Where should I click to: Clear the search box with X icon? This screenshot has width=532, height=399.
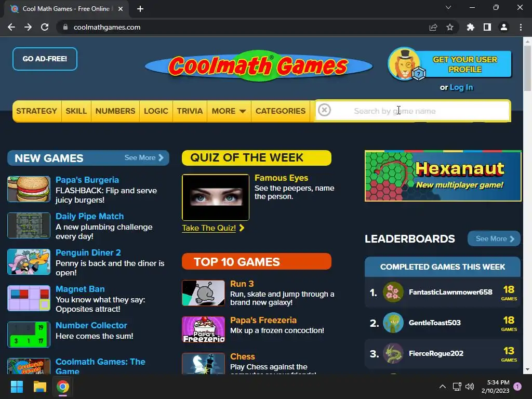(x=324, y=110)
